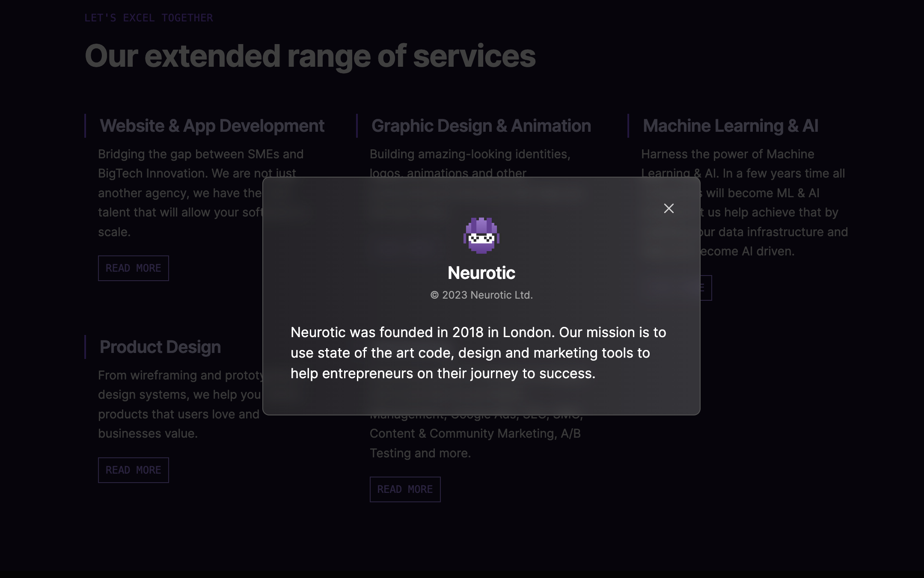Click the purple ninja logo icon
Image resolution: width=924 pixels, height=578 pixels.
click(x=481, y=235)
